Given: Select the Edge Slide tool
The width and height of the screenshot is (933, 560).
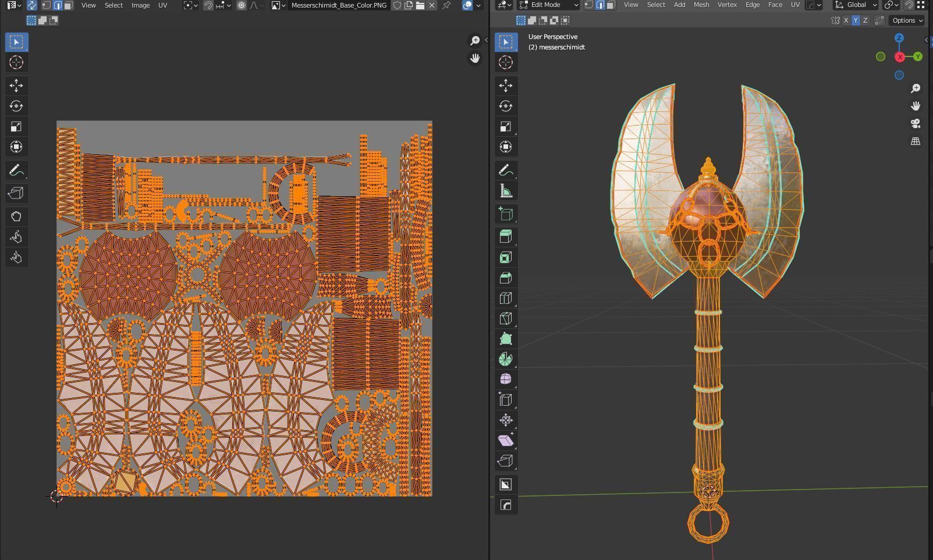Looking at the screenshot, I should point(505,399).
